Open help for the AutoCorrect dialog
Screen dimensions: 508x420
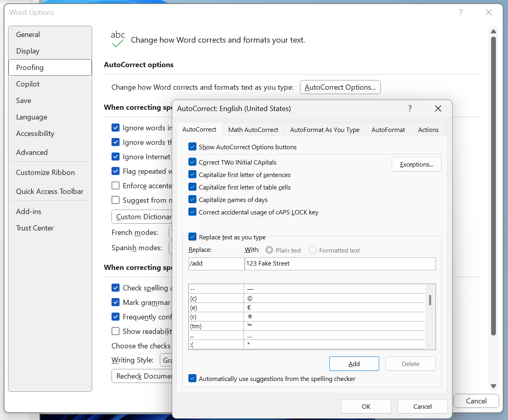[x=409, y=108]
